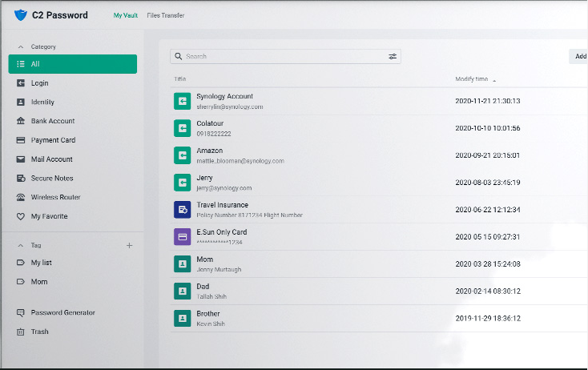Open the Synology Account entry title
588x370 pixels.
224,96
